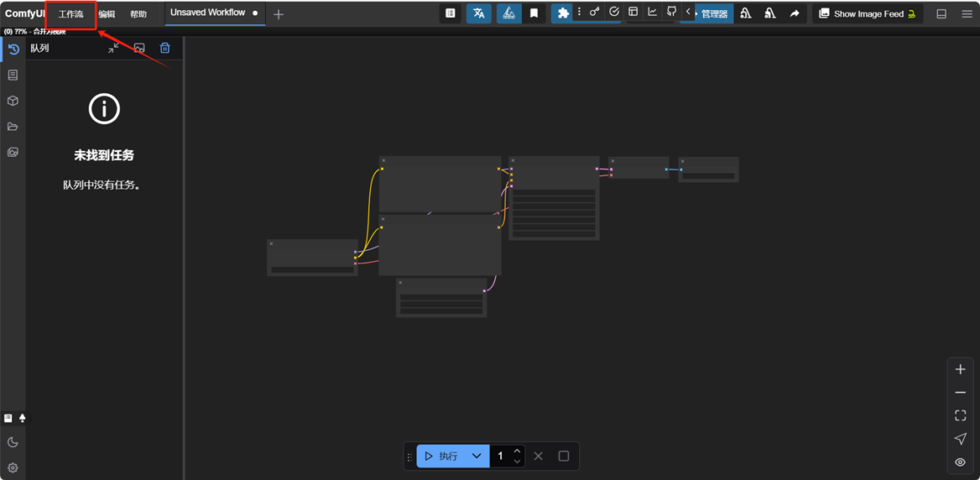Open the node library sidebar icon
Screen dimensions: 980x480
point(13,76)
